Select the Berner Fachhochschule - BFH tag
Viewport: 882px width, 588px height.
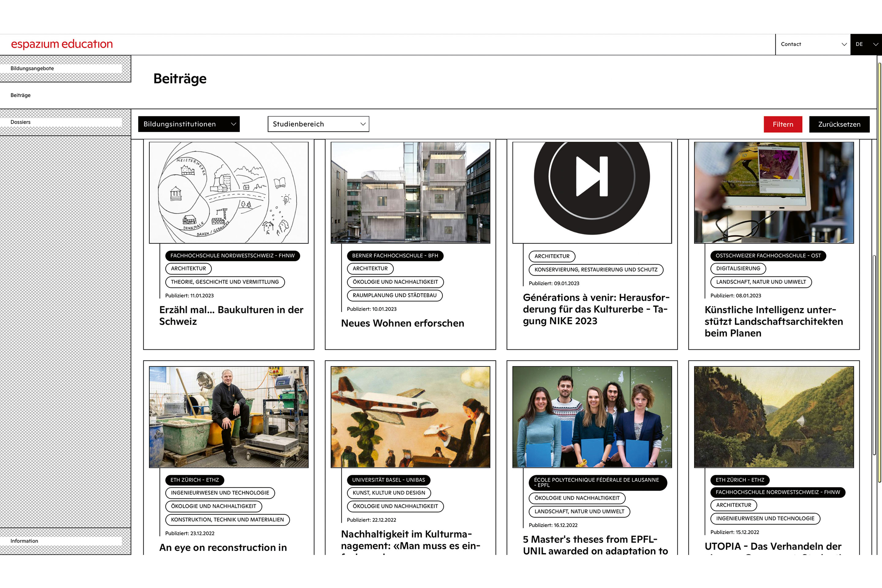(395, 256)
